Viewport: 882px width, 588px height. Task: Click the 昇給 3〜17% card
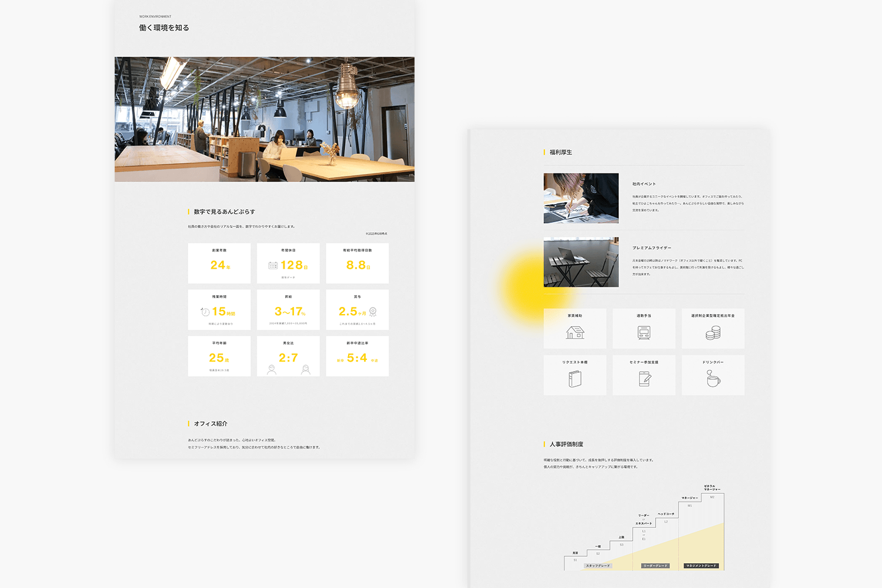coord(288,310)
